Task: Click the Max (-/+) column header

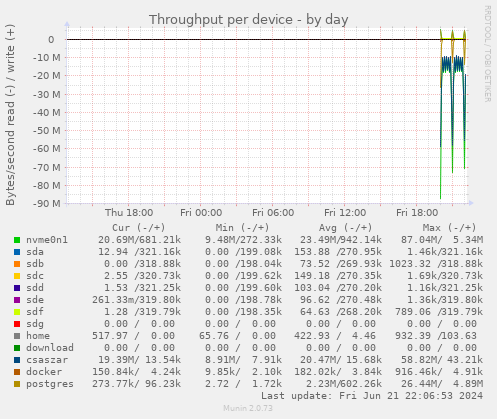Action: (450, 228)
